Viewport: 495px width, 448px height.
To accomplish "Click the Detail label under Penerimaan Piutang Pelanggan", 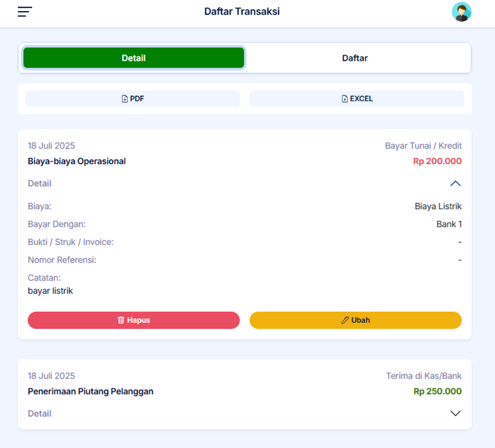I will click(x=40, y=413).
